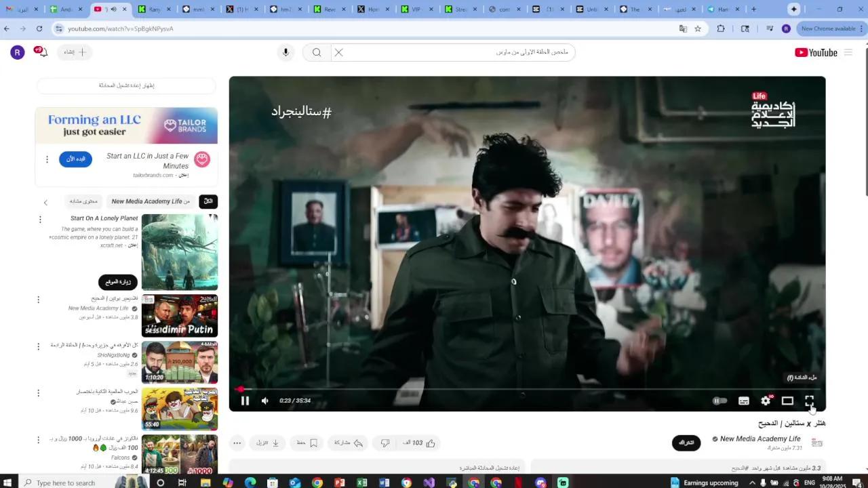
Task: Toggle the autoplay switch in player
Action: tap(720, 401)
